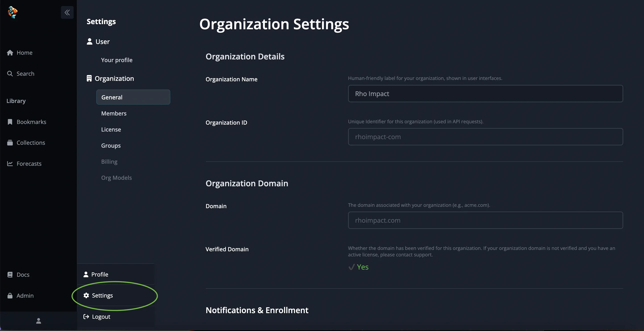Click the Organization Name input field
Screen dimensions: 644x331
pos(485,94)
